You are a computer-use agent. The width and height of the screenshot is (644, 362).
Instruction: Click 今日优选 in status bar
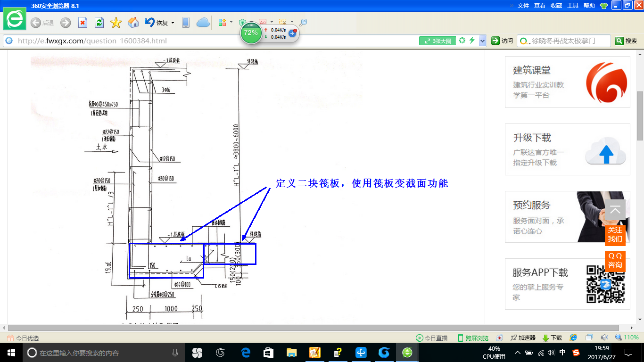tap(23, 338)
